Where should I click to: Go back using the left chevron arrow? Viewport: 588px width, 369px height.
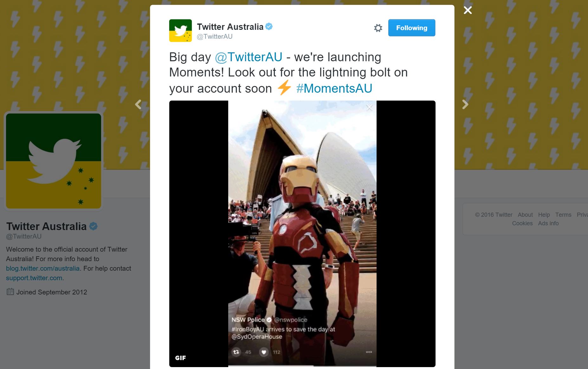(138, 104)
